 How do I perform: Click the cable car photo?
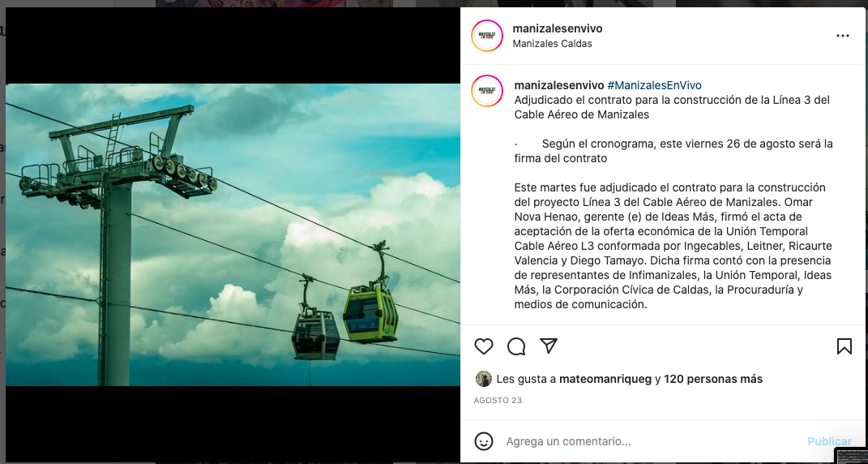233,234
